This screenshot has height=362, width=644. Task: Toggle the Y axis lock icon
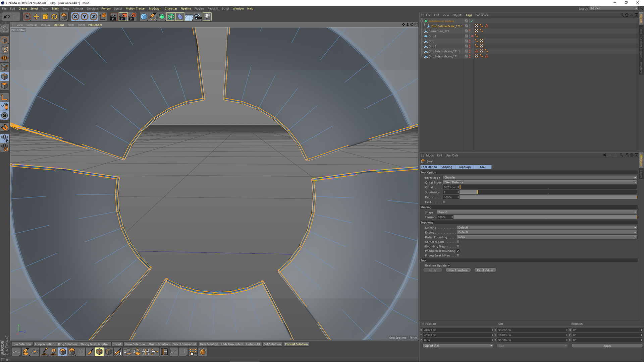(x=85, y=16)
